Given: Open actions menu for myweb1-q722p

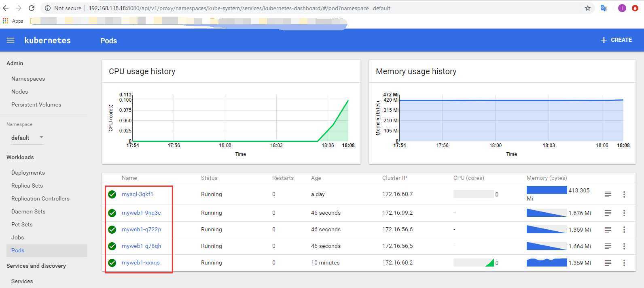Looking at the screenshot, I should [x=624, y=230].
